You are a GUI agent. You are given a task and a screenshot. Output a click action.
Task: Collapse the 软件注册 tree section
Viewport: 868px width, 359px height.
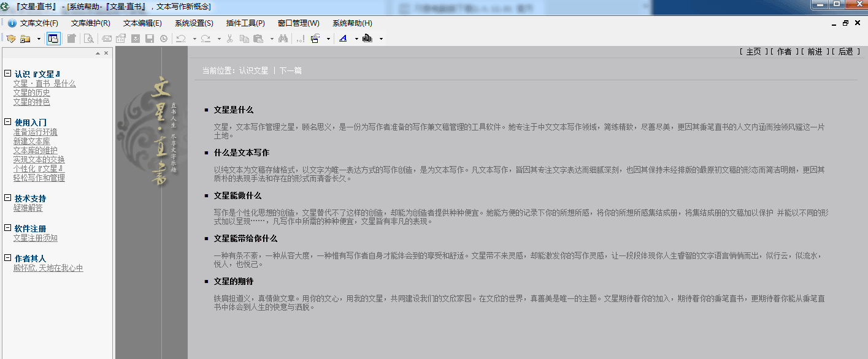(7, 228)
